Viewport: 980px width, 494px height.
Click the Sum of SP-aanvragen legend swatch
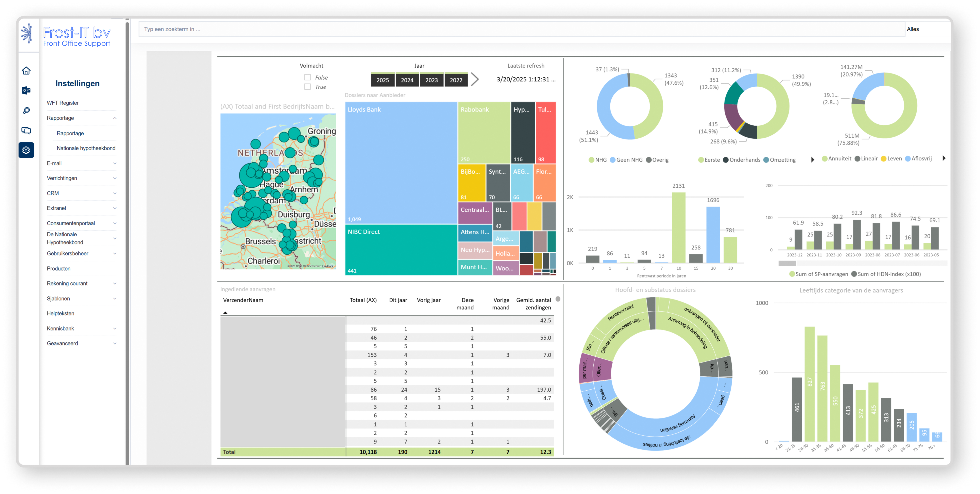click(792, 274)
